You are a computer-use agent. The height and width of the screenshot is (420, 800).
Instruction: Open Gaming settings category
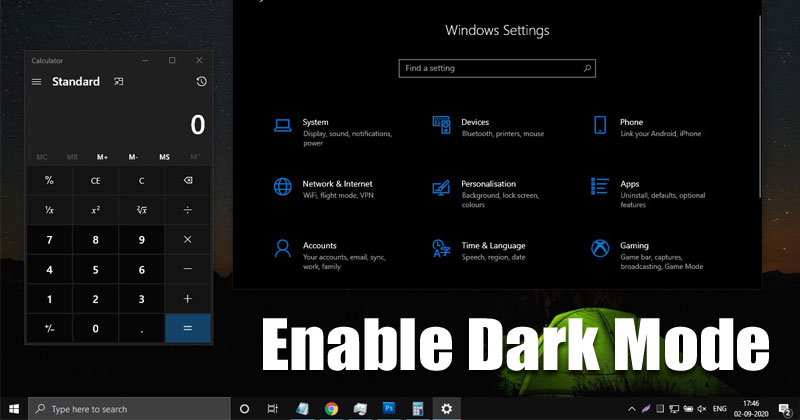coord(647,255)
